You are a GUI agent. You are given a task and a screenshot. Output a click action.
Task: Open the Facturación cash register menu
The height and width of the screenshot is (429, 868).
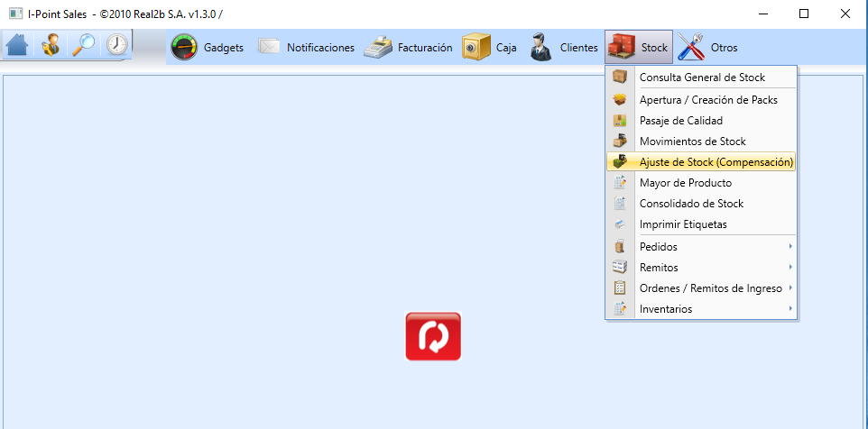(x=408, y=48)
